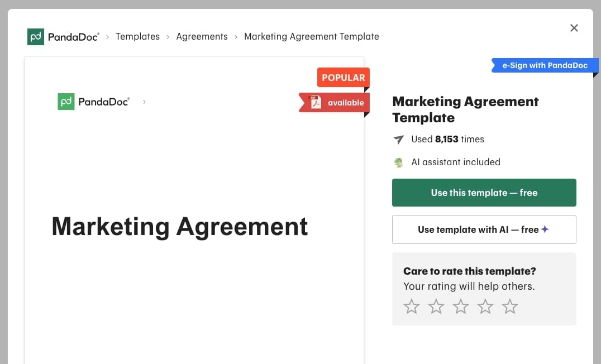Select the third rating star
Screen dimensions: 601x364
coord(460,306)
